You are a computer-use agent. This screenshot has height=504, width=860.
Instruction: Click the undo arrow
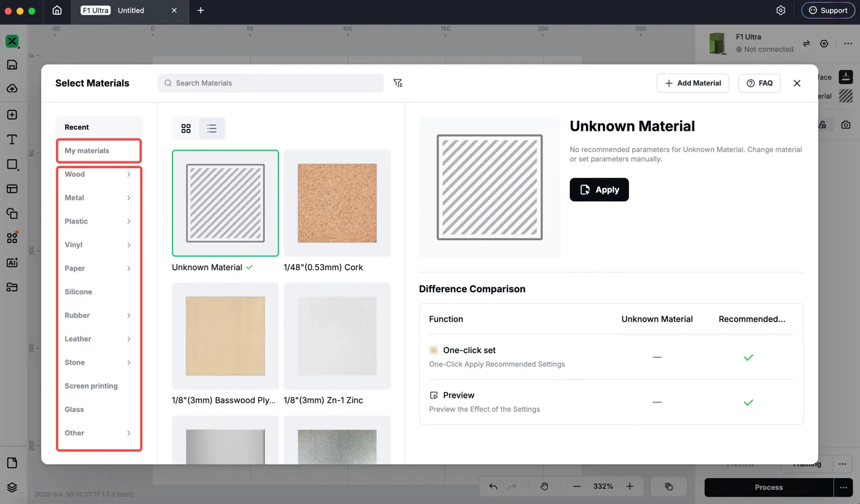pyautogui.click(x=493, y=486)
